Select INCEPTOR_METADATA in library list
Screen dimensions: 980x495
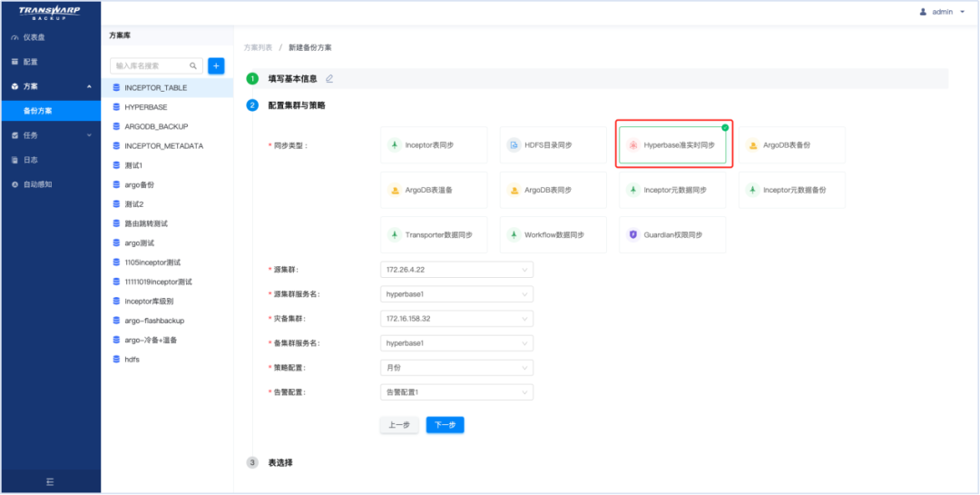click(167, 146)
